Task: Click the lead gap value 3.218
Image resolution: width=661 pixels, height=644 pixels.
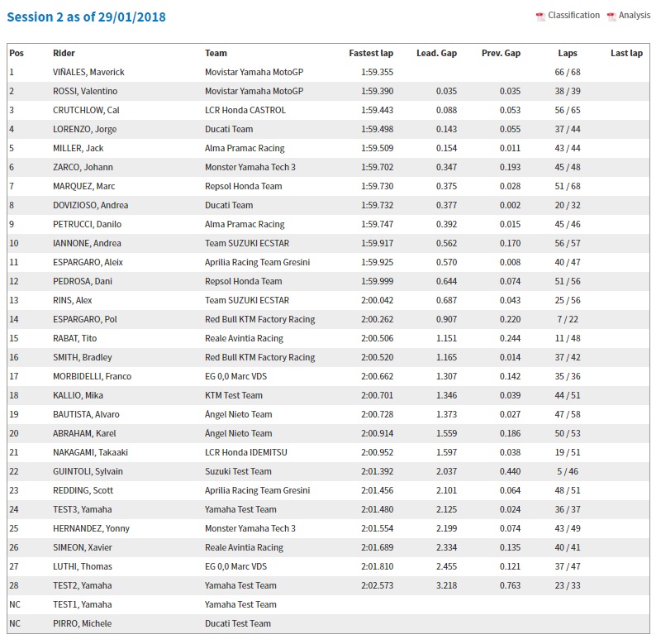Action: [x=446, y=585]
